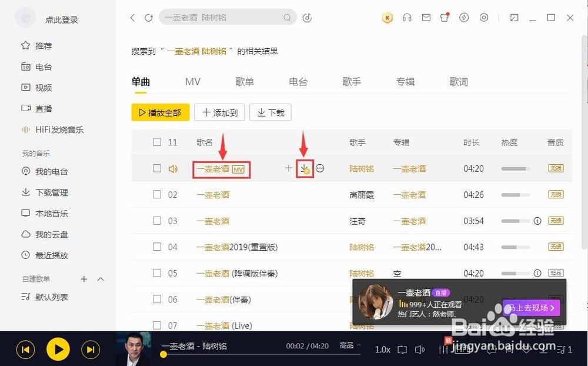Open equalizer sound effects icon
This screenshot has width=588, height=366.
click(x=443, y=350)
